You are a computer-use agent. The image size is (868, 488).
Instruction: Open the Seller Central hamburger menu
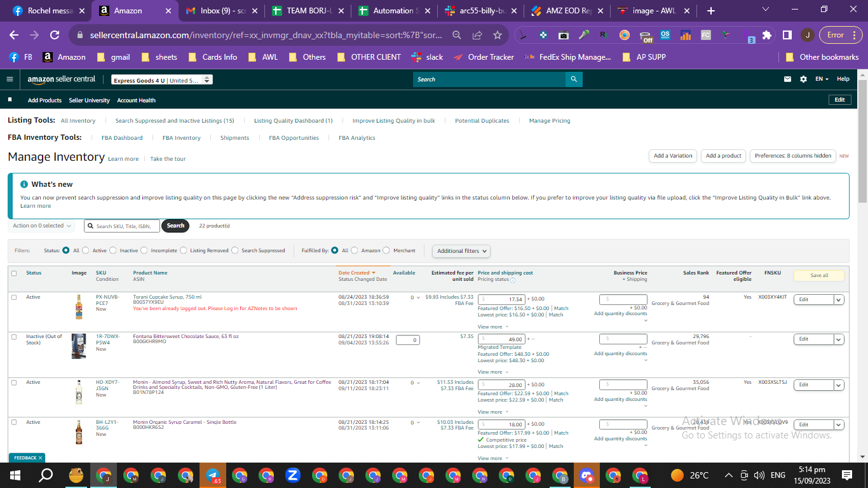coord(10,79)
